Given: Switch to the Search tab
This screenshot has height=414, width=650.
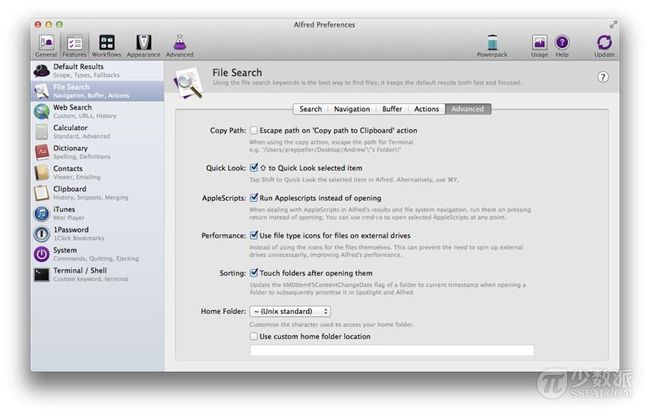Looking at the screenshot, I should point(310,109).
